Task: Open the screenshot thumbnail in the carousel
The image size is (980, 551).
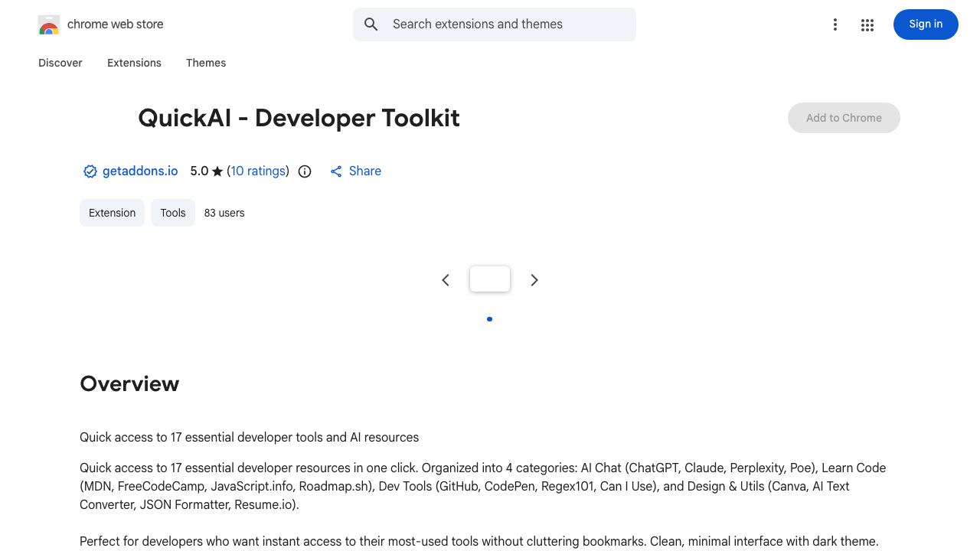Action: click(x=490, y=279)
